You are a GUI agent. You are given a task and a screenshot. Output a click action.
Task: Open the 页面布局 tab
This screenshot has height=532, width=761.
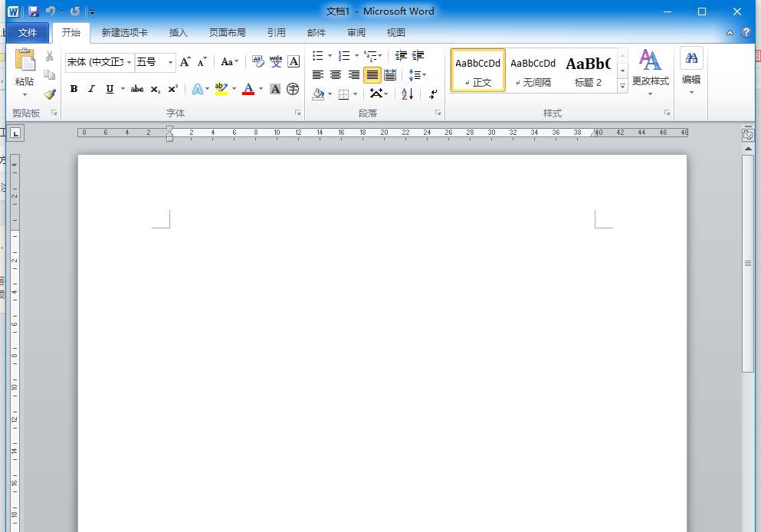(228, 33)
